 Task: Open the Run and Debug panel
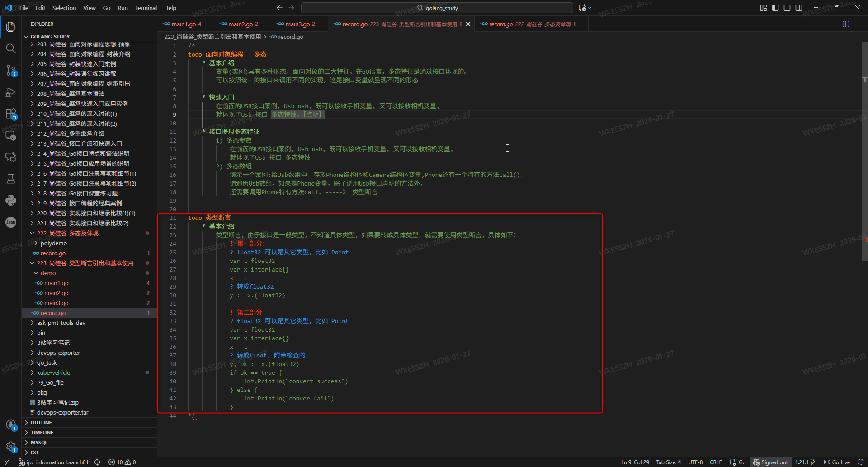coord(11,92)
